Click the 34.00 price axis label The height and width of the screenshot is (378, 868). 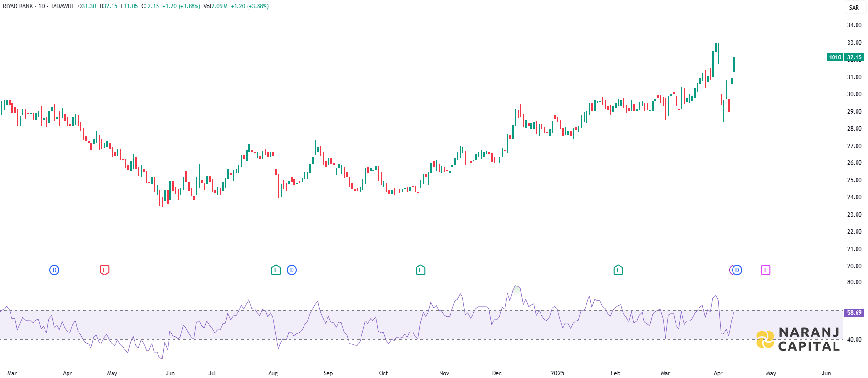point(854,25)
